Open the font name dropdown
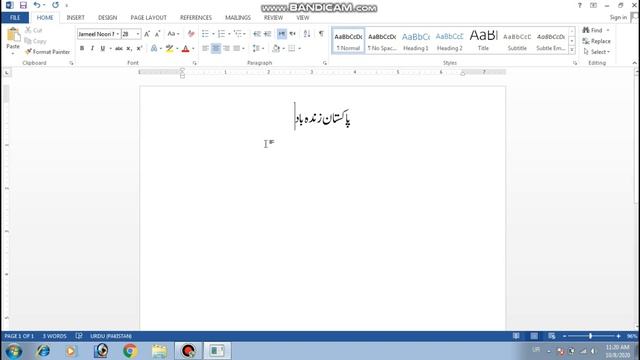 (118, 34)
